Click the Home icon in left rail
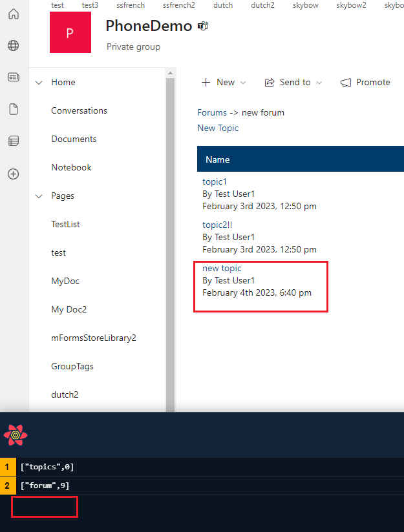 [13, 14]
